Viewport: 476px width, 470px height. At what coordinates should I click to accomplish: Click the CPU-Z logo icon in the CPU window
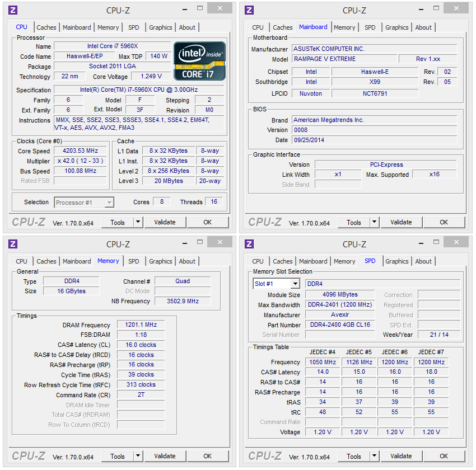tap(13, 10)
